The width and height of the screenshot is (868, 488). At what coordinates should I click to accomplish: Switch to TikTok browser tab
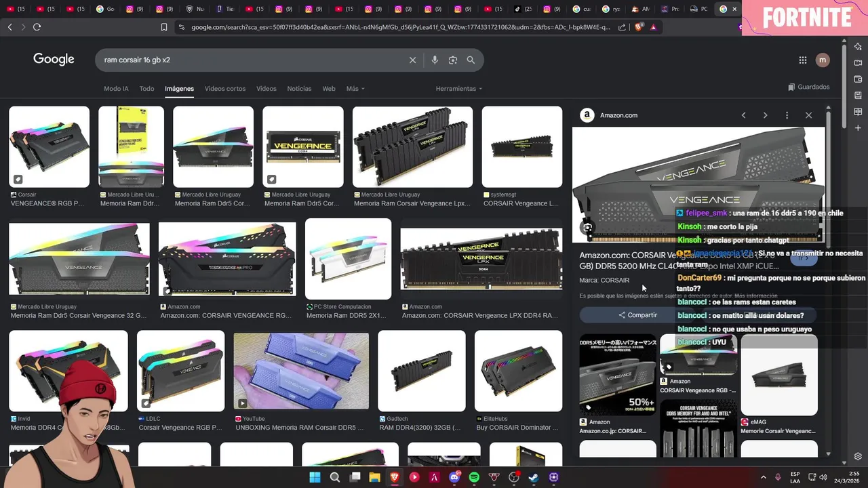pyautogui.click(x=524, y=9)
